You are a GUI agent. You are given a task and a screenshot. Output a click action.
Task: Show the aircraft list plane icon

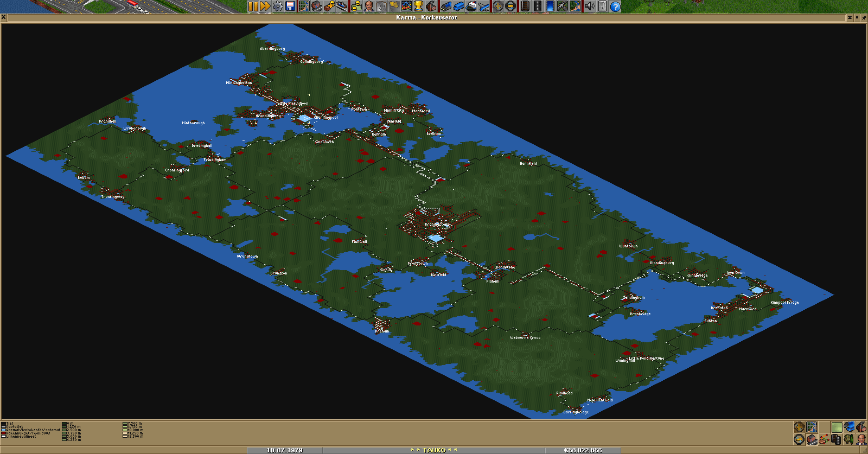[x=484, y=7]
